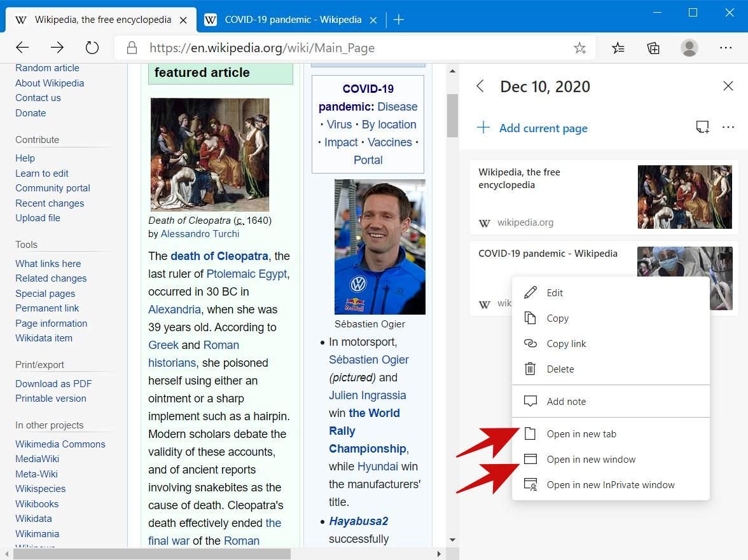The height and width of the screenshot is (560, 748).
Task: Click the Wikidata item sidebar link
Action: coord(44,338)
